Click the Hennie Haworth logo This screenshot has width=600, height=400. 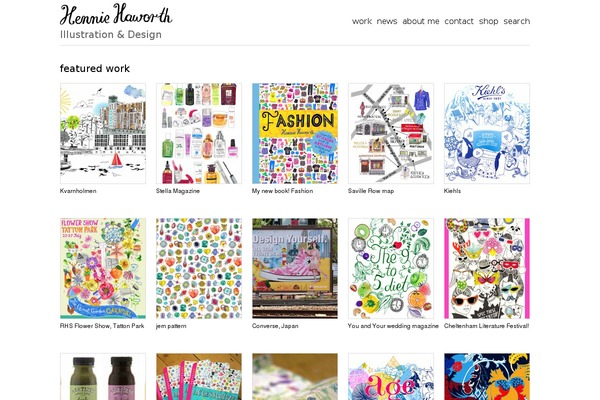pyautogui.click(x=116, y=15)
